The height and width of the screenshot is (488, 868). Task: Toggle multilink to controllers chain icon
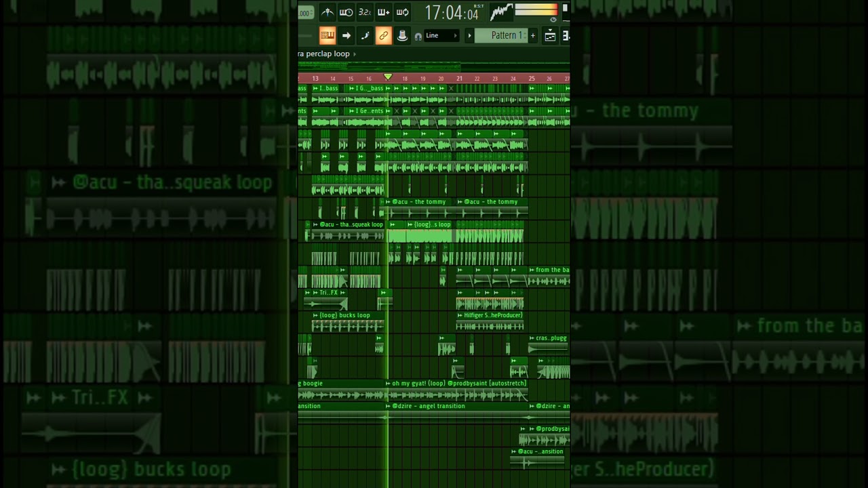(x=383, y=35)
